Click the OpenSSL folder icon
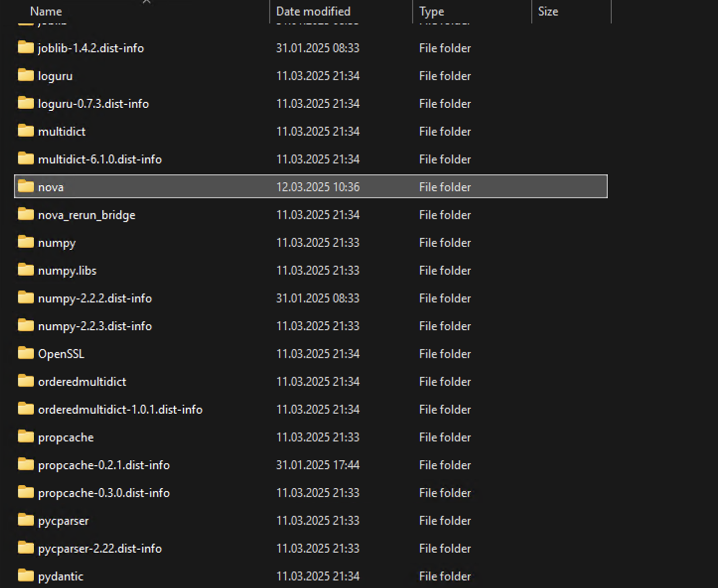Viewport: 718px width, 588px height. (x=25, y=354)
